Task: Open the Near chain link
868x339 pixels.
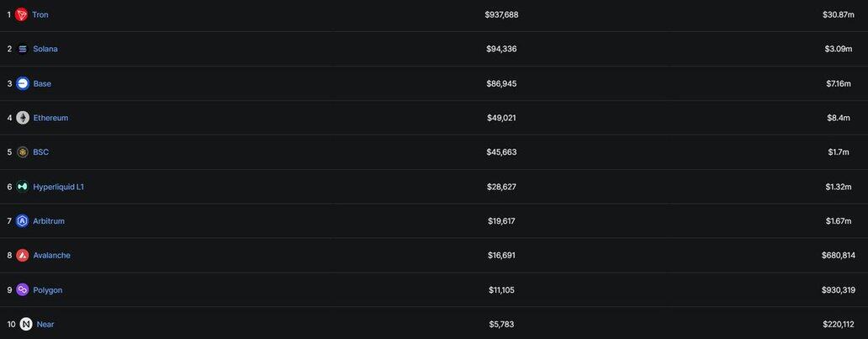Action: pyautogui.click(x=45, y=324)
